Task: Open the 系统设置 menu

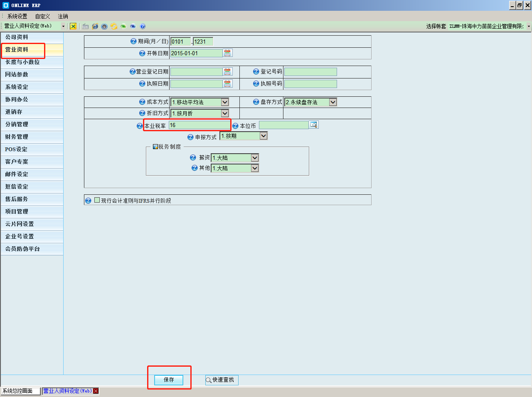Action: coord(17,16)
